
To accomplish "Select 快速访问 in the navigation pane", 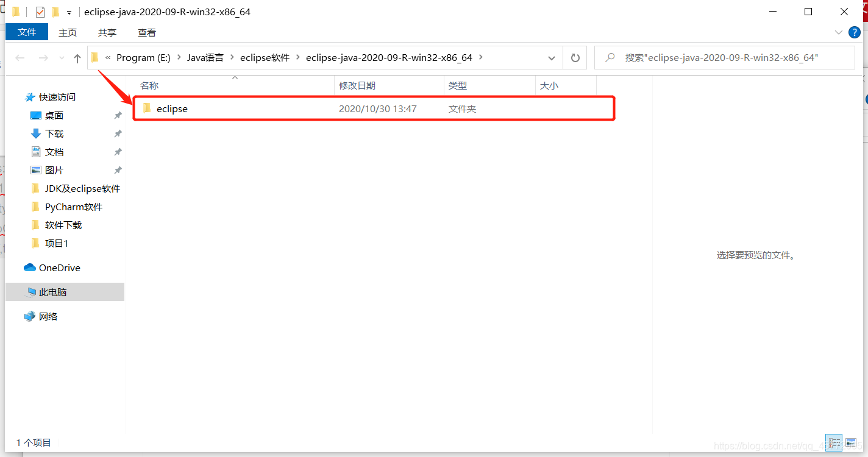I will [x=57, y=97].
